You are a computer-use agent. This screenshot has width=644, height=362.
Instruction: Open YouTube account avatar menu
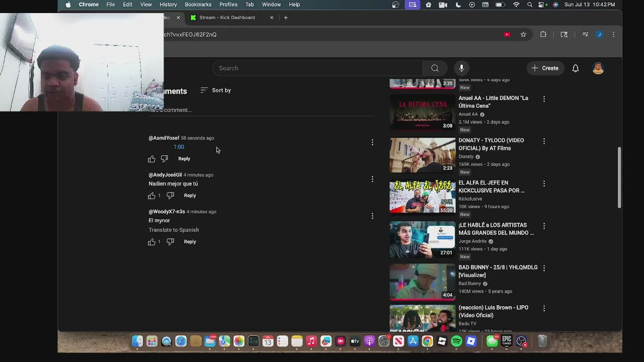pos(598,68)
